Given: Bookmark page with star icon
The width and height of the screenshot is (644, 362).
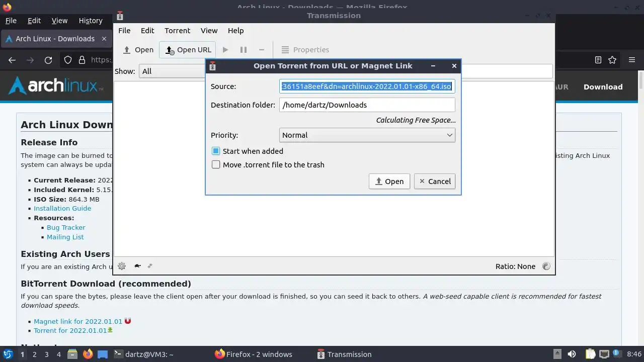Looking at the screenshot, I should click(x=612, y=60).
